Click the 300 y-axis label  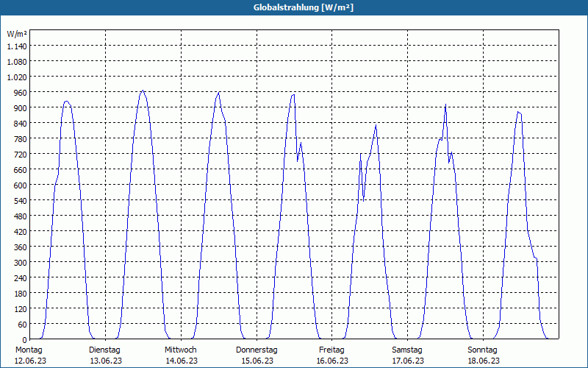pos(21,263)
